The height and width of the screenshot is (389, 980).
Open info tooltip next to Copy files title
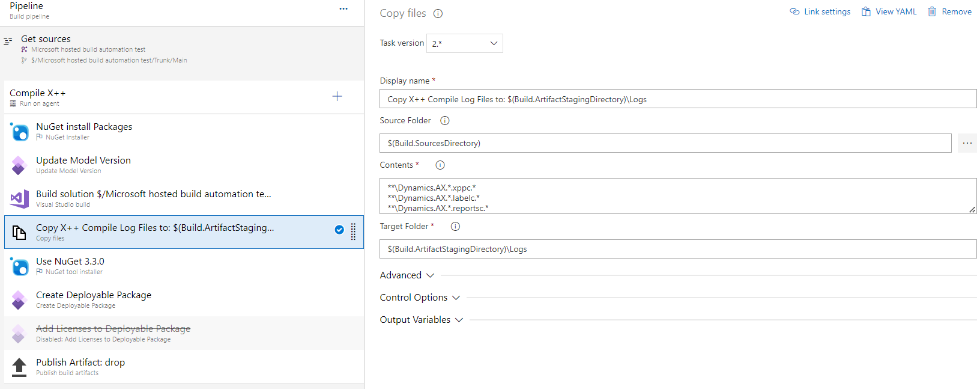tap(438, 14)
